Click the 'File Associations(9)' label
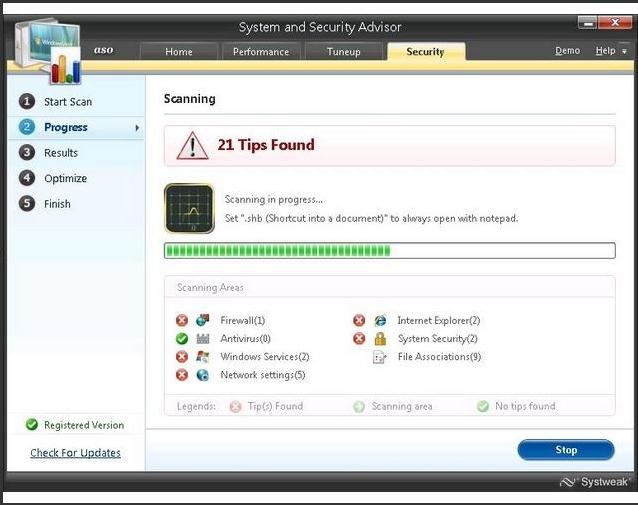638x505 pixels. (x=439, y=357)
